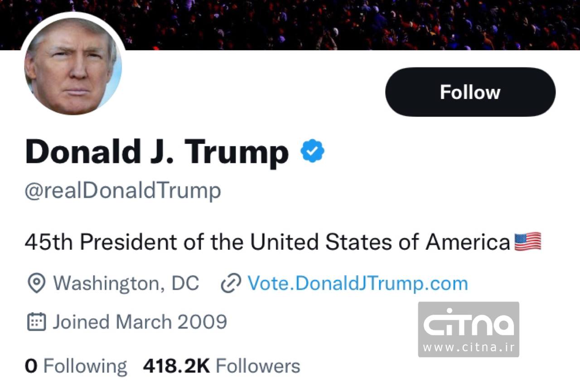Click the 418.2K follower count number
The height and width of the screenshot is (392, 580).
176,366
